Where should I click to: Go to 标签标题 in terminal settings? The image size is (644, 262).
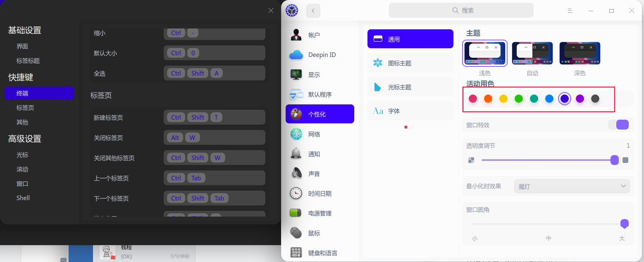(28, 61)
